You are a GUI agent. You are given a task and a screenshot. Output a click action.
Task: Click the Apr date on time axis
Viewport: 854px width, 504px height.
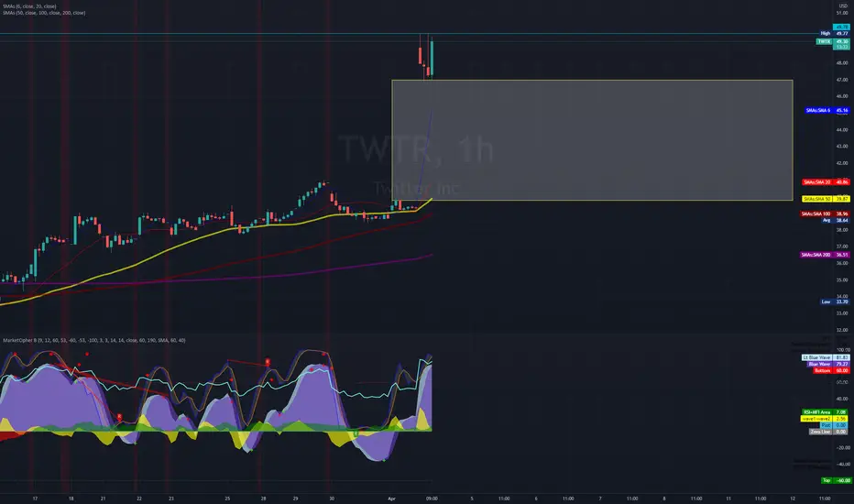[x=391, y=498]
